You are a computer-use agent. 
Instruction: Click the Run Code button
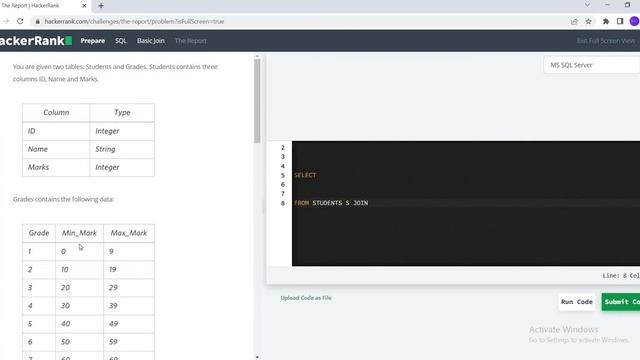(576, 302)
